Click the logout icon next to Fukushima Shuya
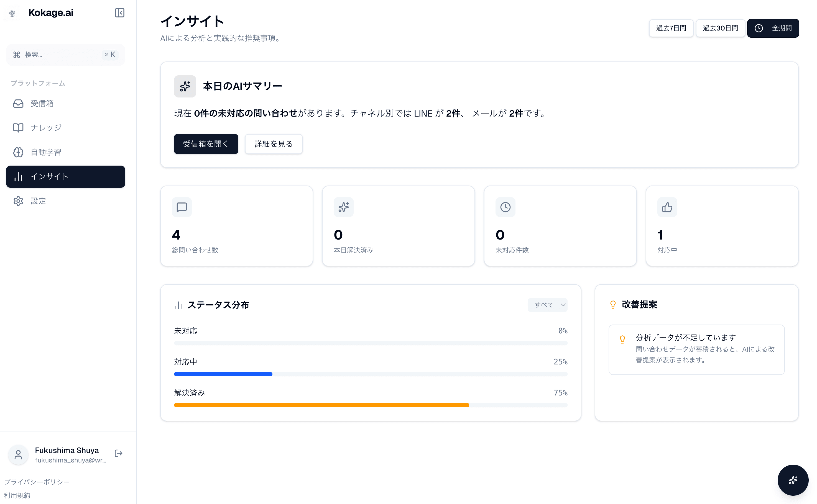817x504 pixels. point(118,453)
